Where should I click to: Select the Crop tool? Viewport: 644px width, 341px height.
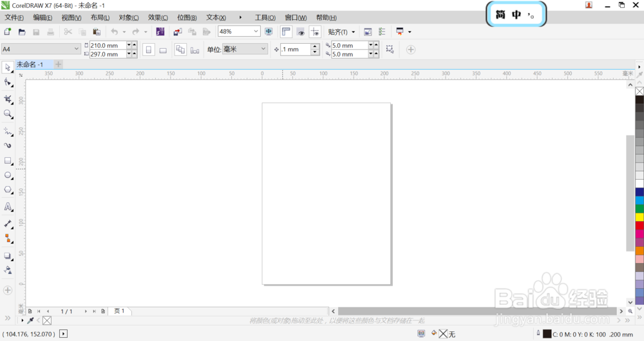pos(7,99)
